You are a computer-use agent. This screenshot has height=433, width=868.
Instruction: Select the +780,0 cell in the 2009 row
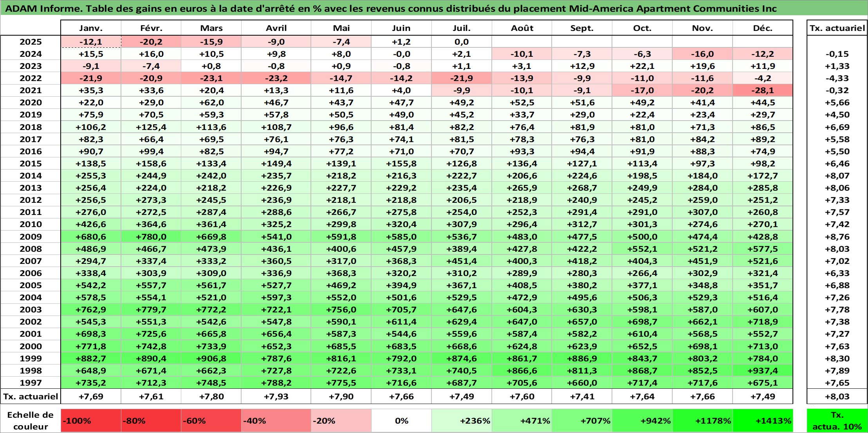click(151, 236)
